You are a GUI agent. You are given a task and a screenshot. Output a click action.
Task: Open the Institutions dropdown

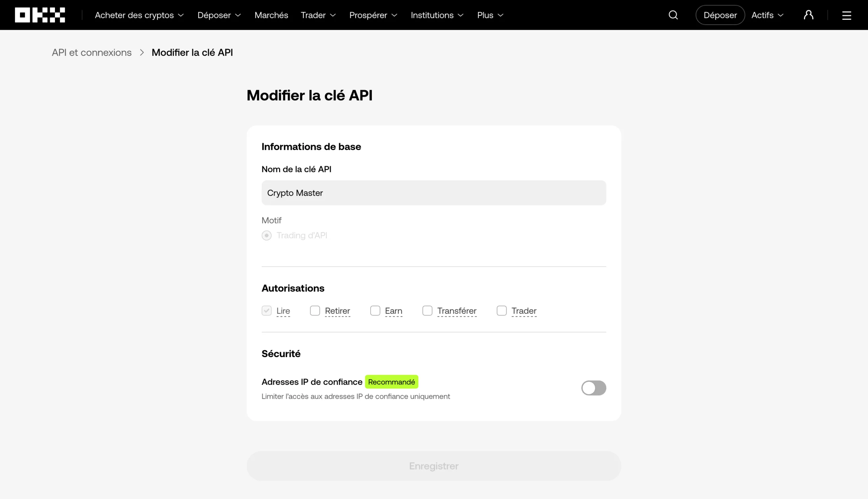tap(437, 15)
